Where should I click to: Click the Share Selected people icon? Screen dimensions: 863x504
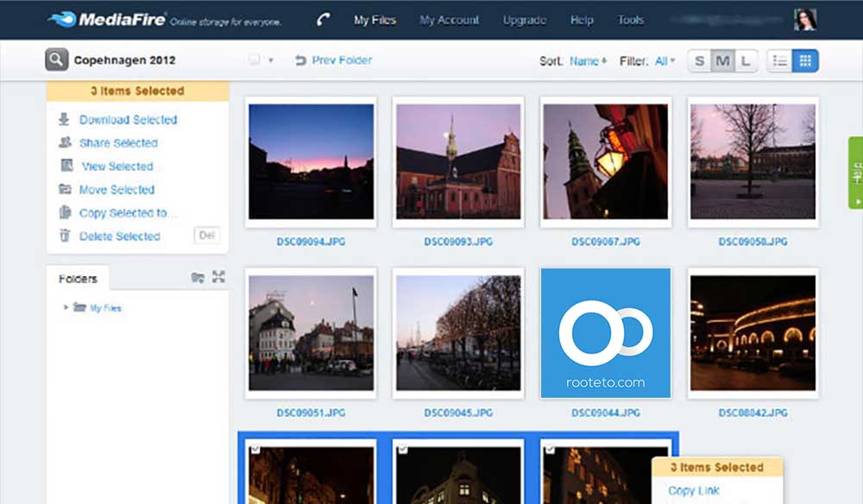pos(65,142)
